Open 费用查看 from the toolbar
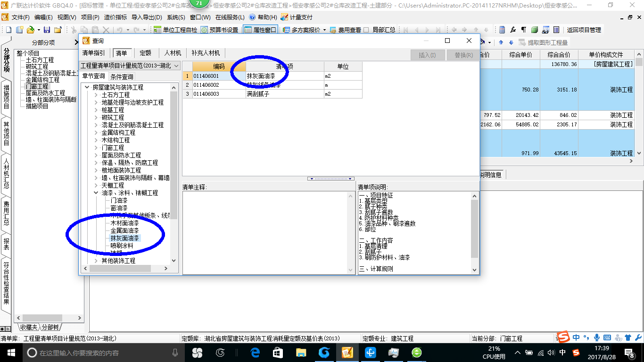Image resolution: width=644 pixels, height=362 pixels. (x=345, y=30)
